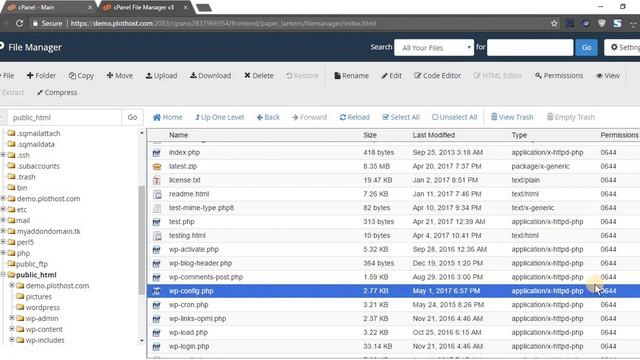Click the index.php file icon
640x360 pixels.
pos(157,153)
